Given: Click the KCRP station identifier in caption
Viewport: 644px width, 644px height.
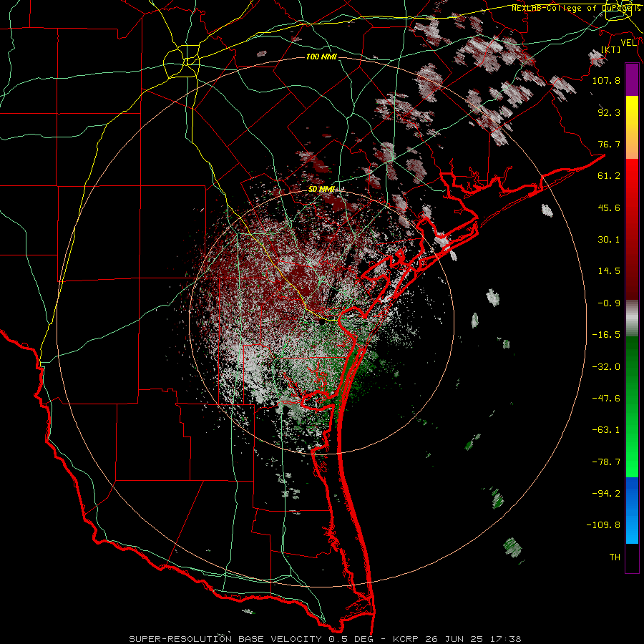Looking at the screenshot, I should point(407,639).
